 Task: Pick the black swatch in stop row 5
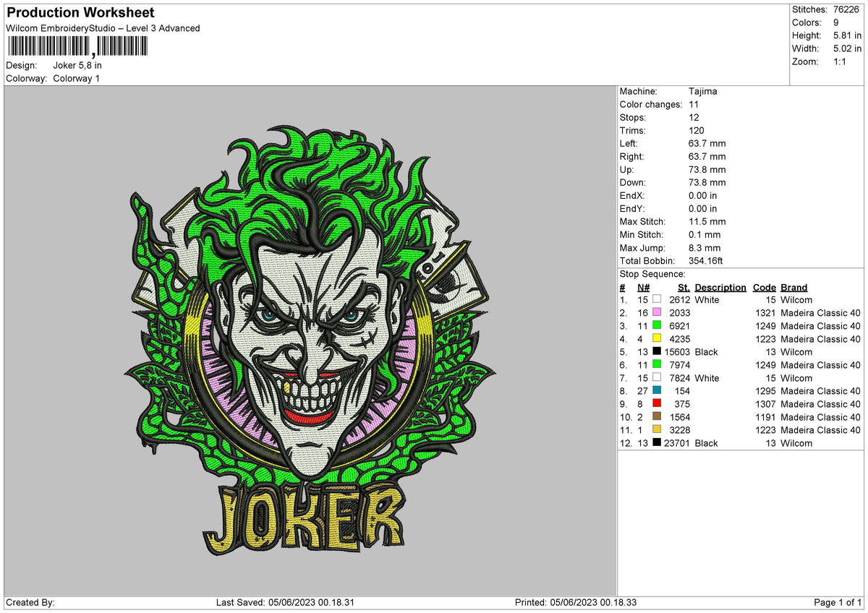[657, 351]
